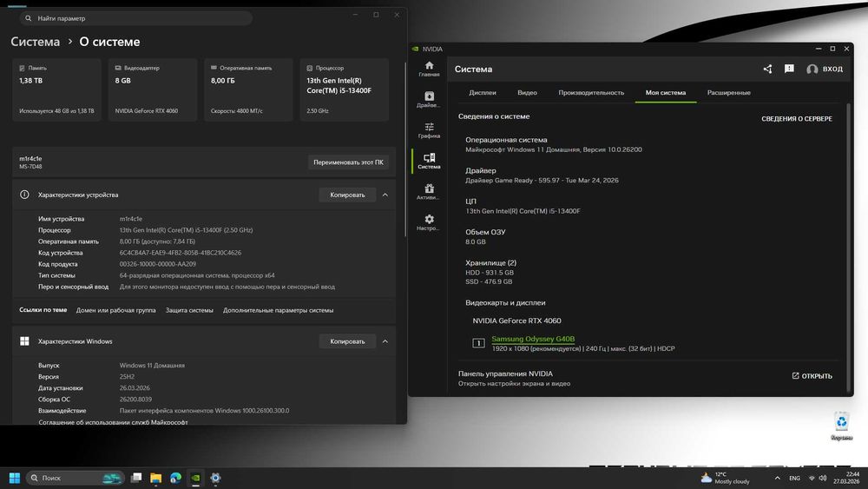Open File Explorer from taskbar

(156, 478)
